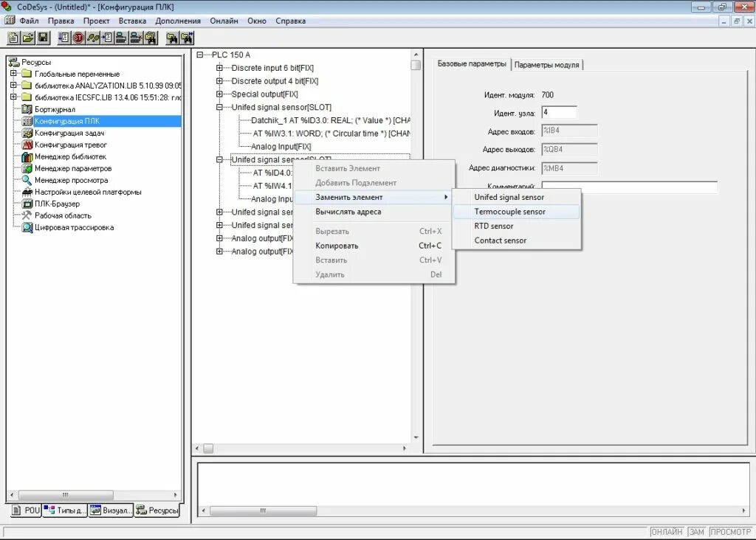756x540 pixels.
Task: Select RTD sensor in the submenu
Action: (516, 226)
